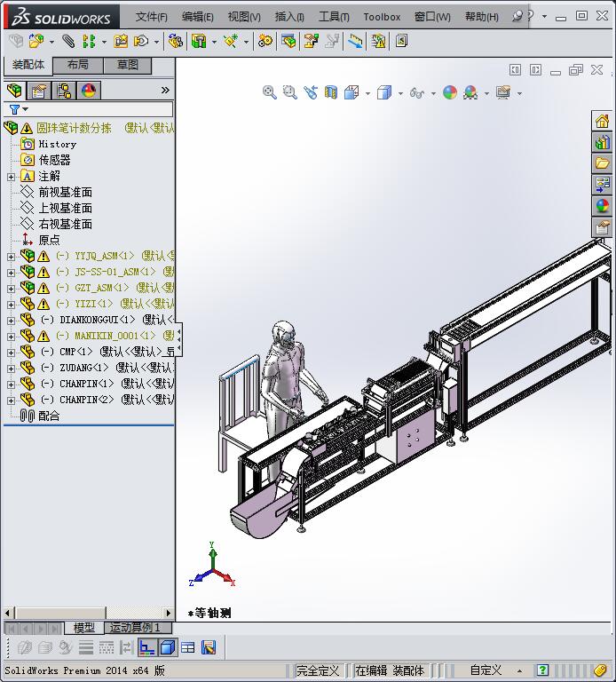Toggle the shaded 3D cube display button

[168, 648]
